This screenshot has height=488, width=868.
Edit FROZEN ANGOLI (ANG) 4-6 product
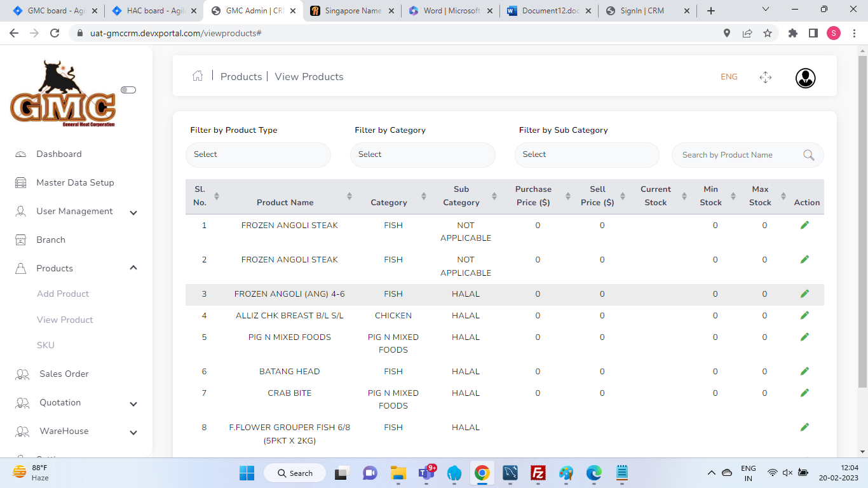(804, 294)
